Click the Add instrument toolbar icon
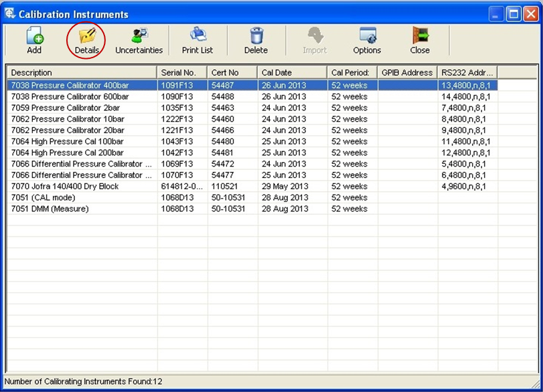Image resolution: width=543 pixels, height=392 pixels. [x=34, y=35]
